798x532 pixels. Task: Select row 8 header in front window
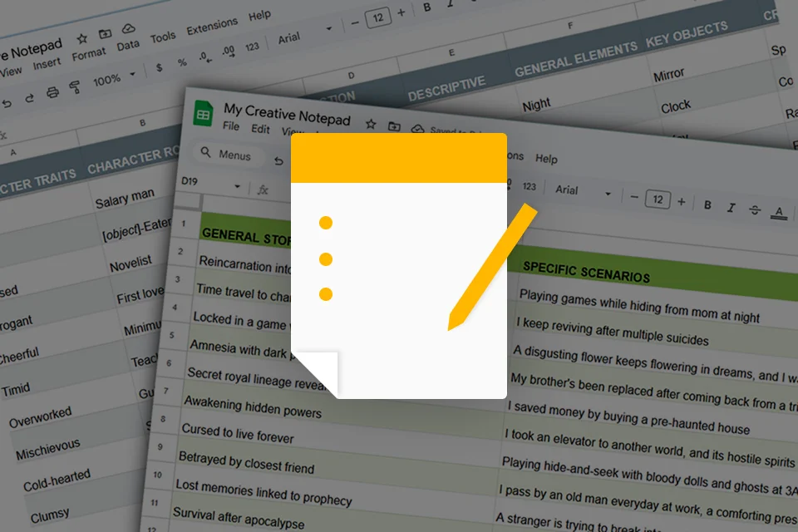[163, 419]
